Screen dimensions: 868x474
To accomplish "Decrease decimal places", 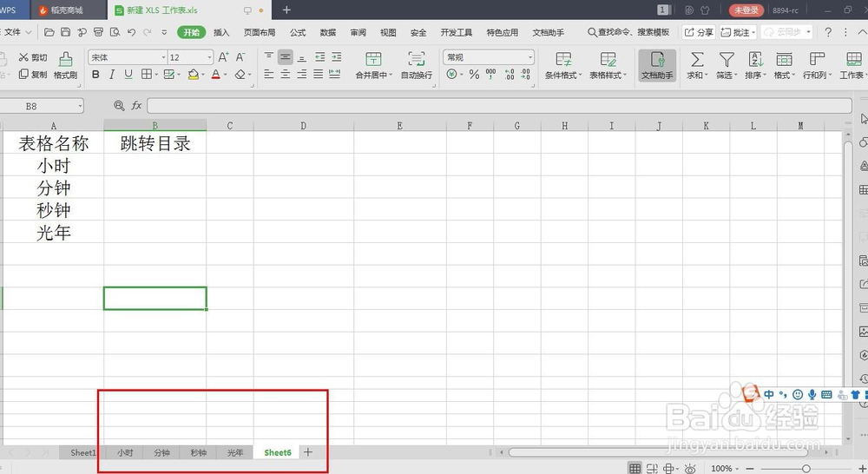I will coord(525,74).
